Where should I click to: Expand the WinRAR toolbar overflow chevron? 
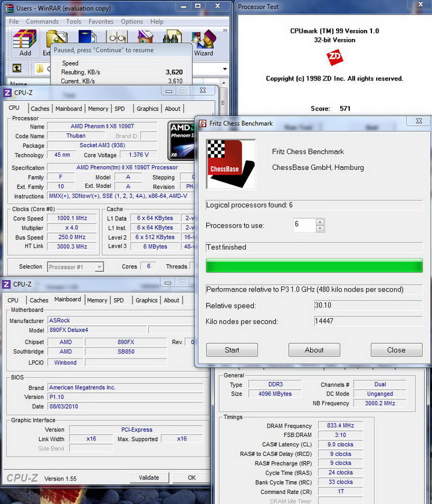pos(225,30)
